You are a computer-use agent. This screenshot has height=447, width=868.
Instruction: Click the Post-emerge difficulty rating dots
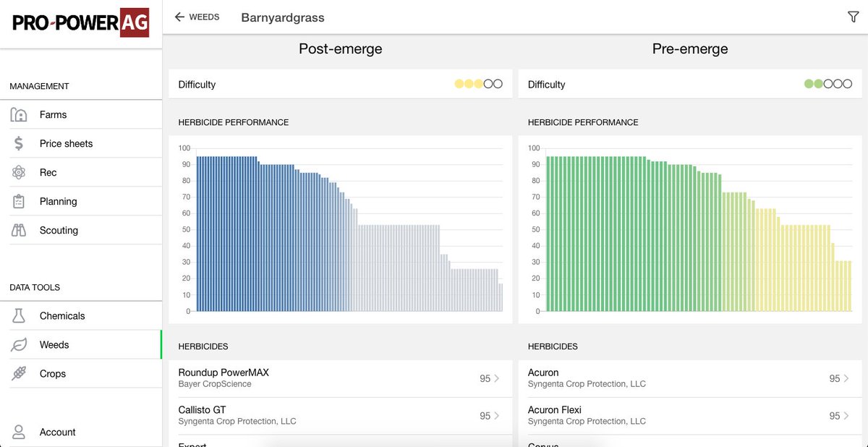(x=478, y=84)
